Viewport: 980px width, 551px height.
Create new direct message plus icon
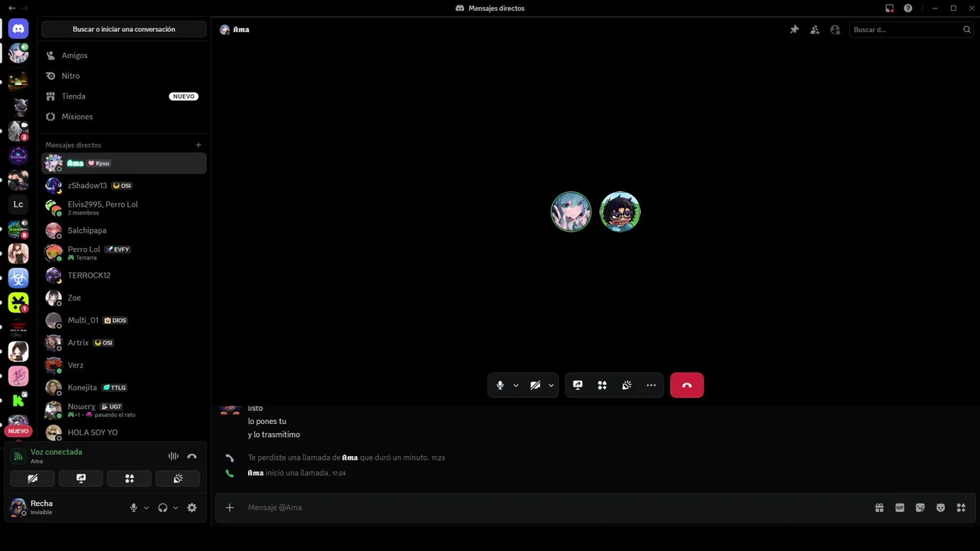pos(198,145)
